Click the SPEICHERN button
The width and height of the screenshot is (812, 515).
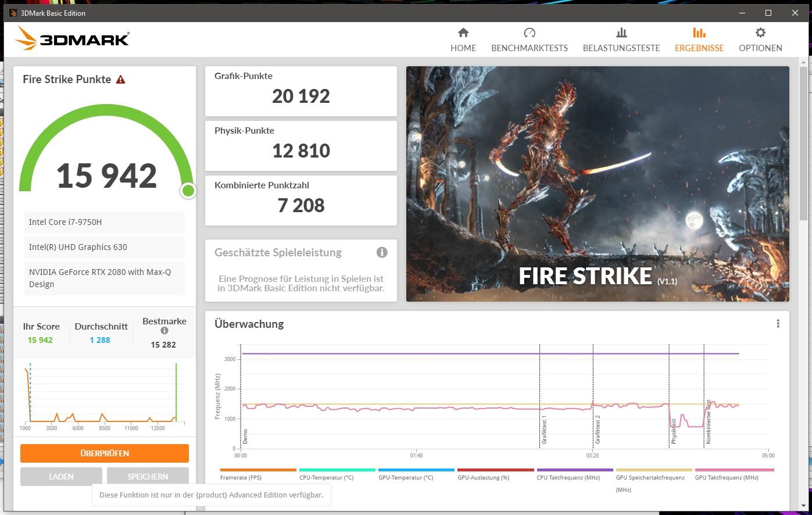click(x=148, y=477)
